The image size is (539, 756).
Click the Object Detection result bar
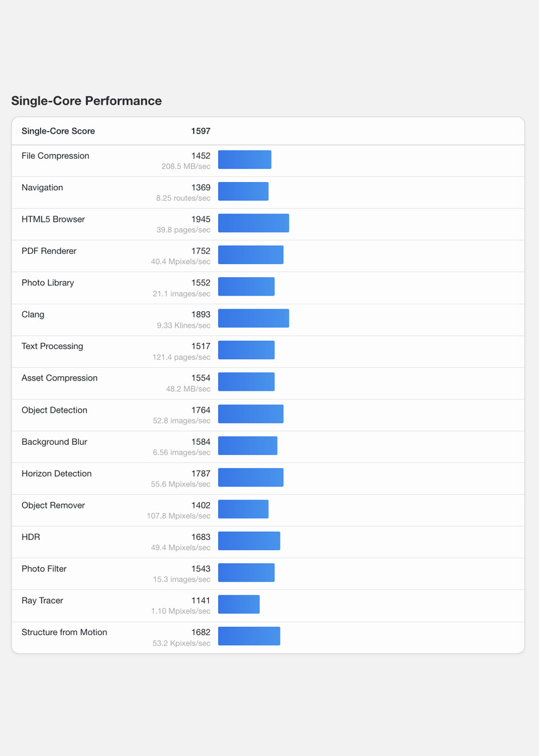click(251, 414)
